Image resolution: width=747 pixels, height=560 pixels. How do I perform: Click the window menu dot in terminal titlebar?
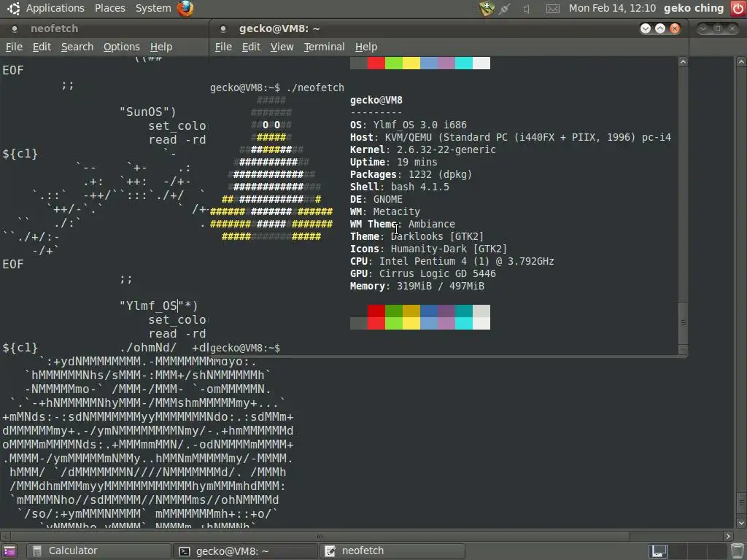pyautogui.click(x=223, y=28)
